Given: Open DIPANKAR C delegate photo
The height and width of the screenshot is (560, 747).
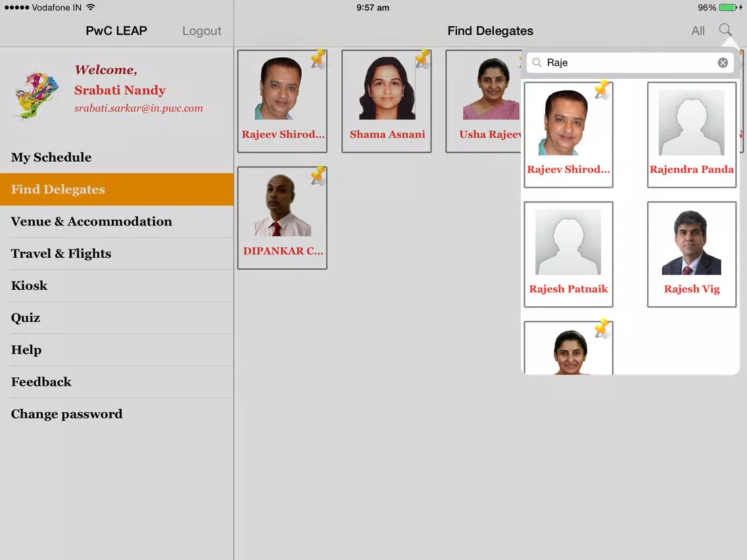Looking at the screenshot, I should (x=282, y=205).
